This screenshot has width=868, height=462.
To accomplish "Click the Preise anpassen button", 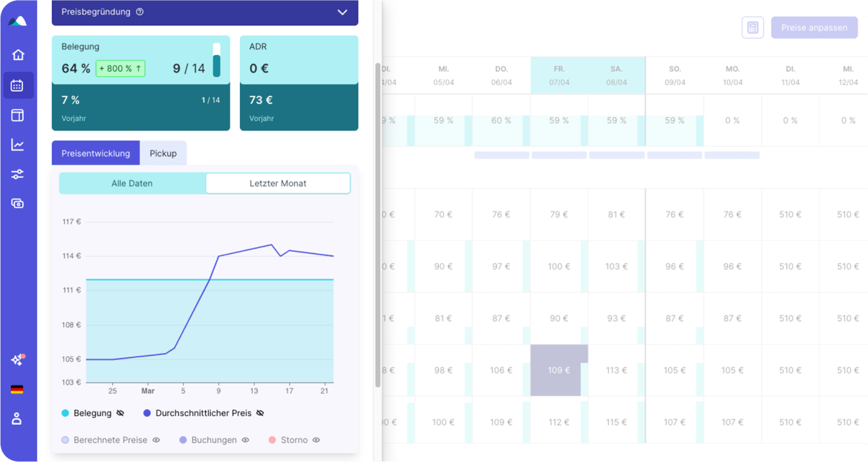I will click(x=814, y=28).
